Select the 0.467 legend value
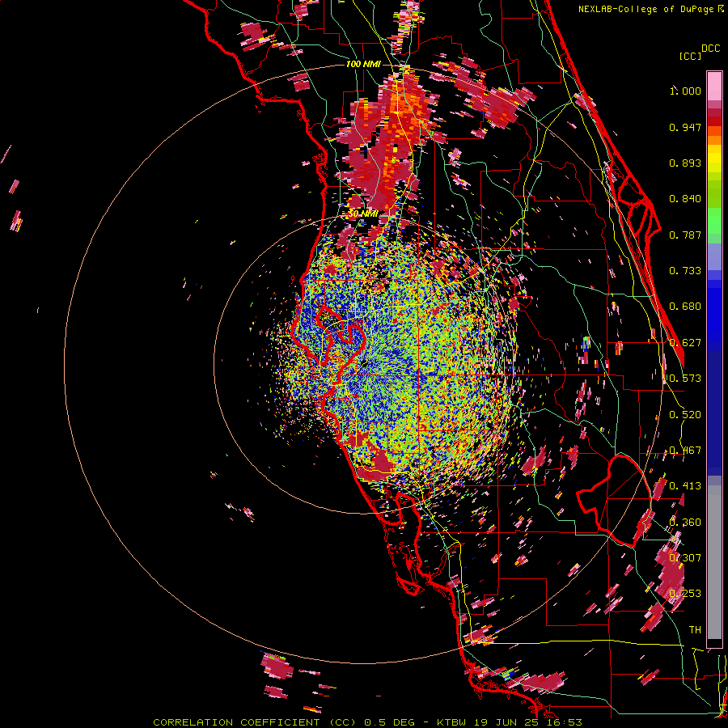The width and height of the screenshot is (728, 728). (x=685, y=451)
